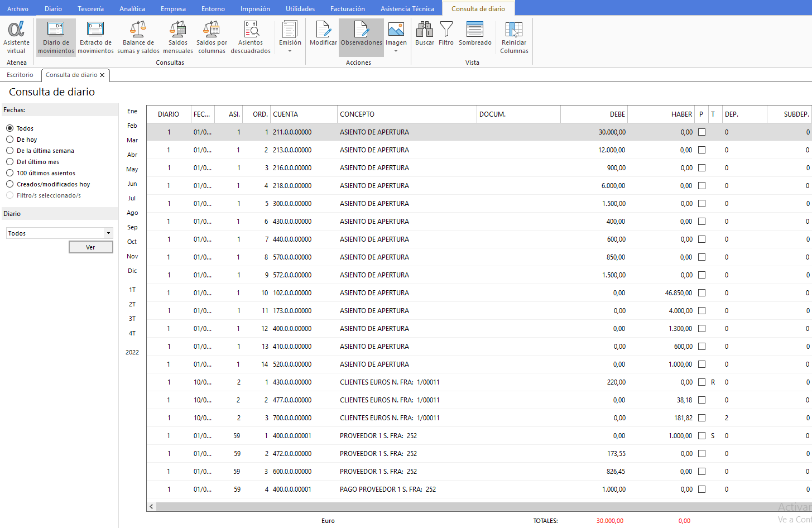Filter by fourth quarter 4T

coord(132,333)
